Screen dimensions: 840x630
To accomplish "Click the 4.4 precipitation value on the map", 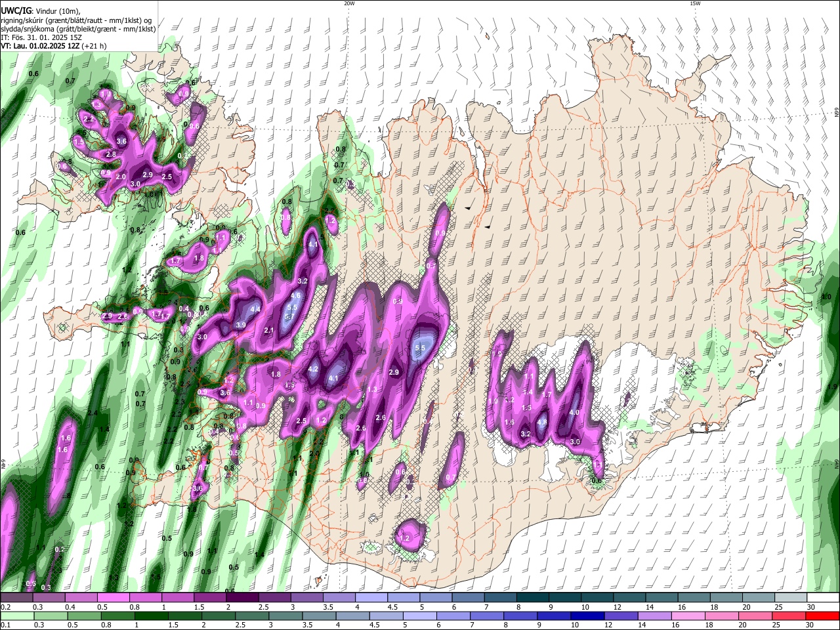I will pyautogui.click(x=256, y=309).
